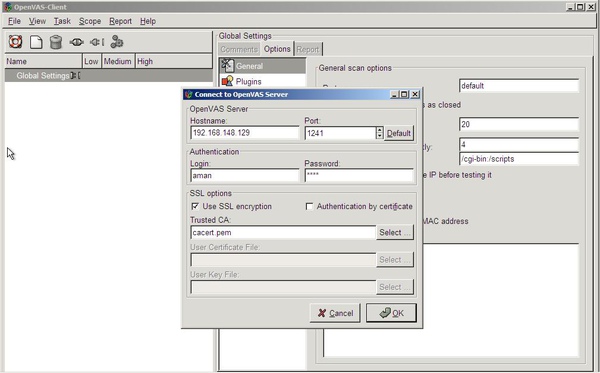The height and width of the screenshot is (373, 600).
Task: Click the Plugins icon in options list
Action: pyautogui.click(x=227, y=81)
